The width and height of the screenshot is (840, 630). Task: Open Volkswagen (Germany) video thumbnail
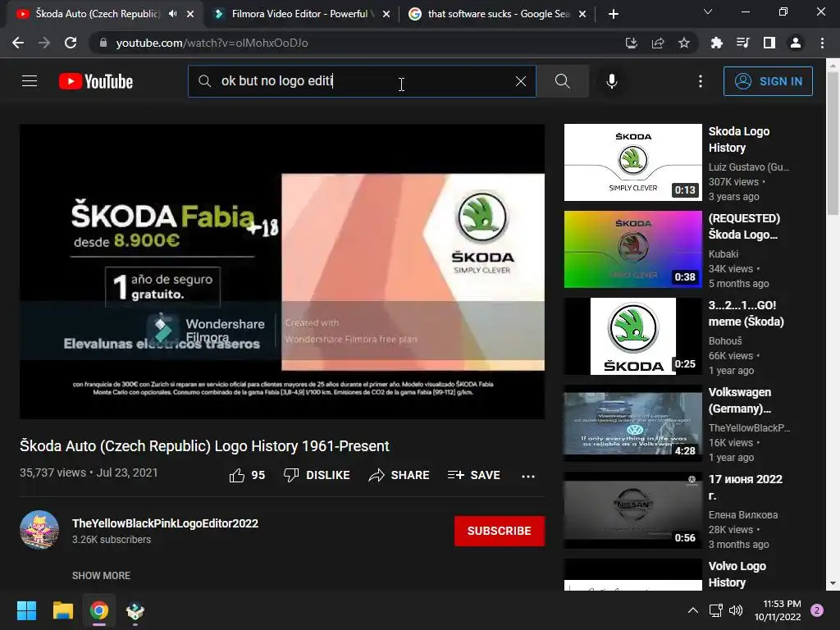[632, 423]
